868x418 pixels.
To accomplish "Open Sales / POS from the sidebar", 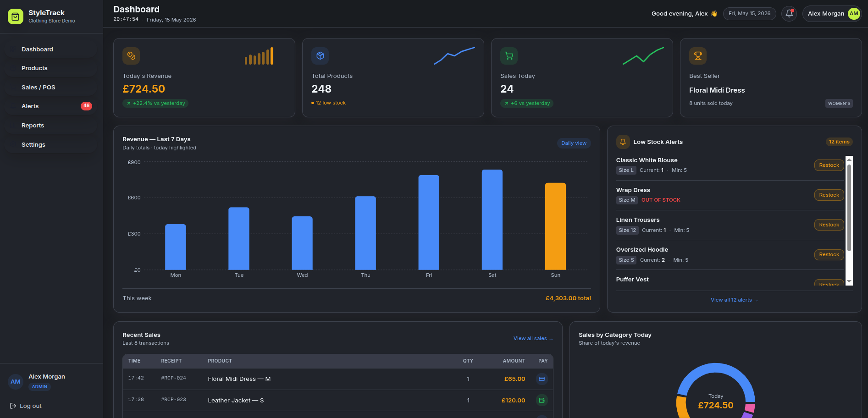I will click(51, 87).
